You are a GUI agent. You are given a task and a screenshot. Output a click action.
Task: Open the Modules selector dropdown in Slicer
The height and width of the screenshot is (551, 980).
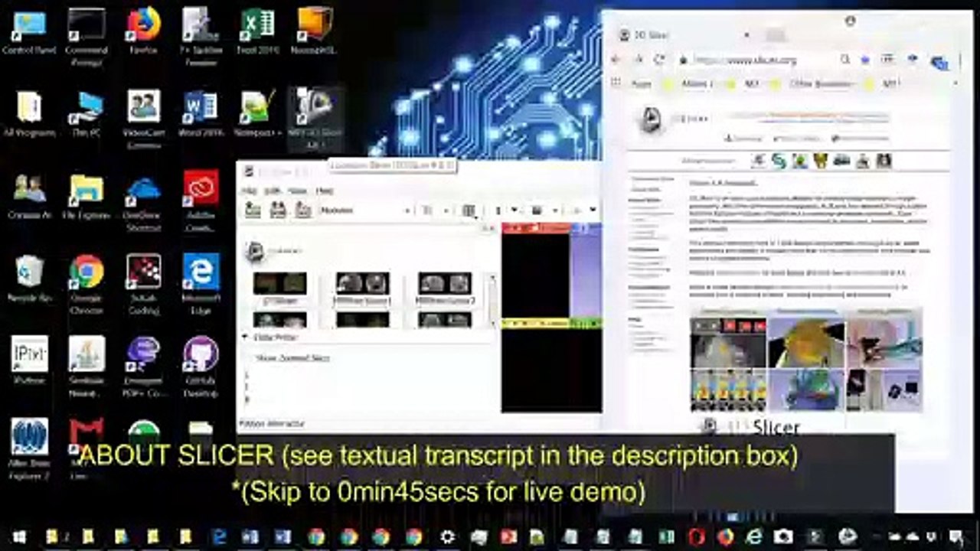(364, 210)
